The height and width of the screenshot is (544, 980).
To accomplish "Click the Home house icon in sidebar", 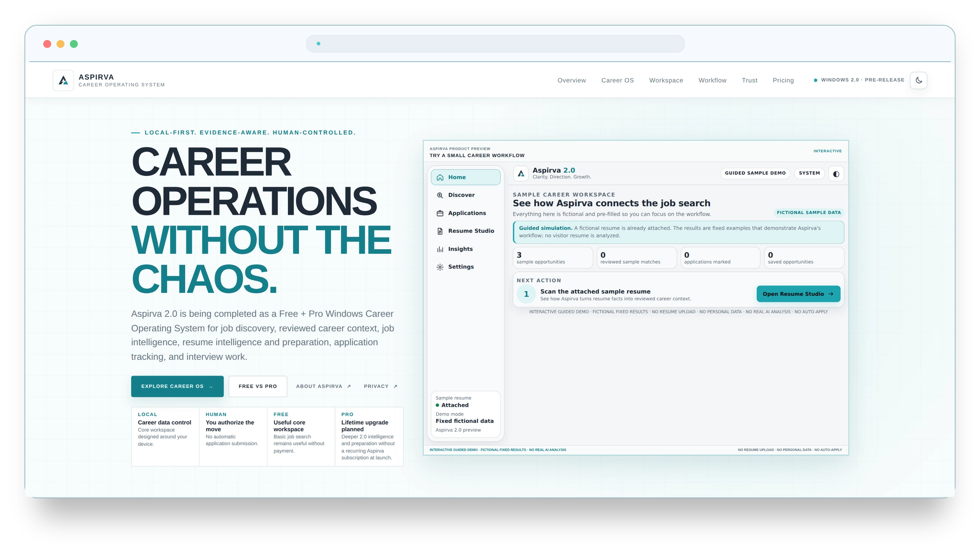I will click(440, 177).
